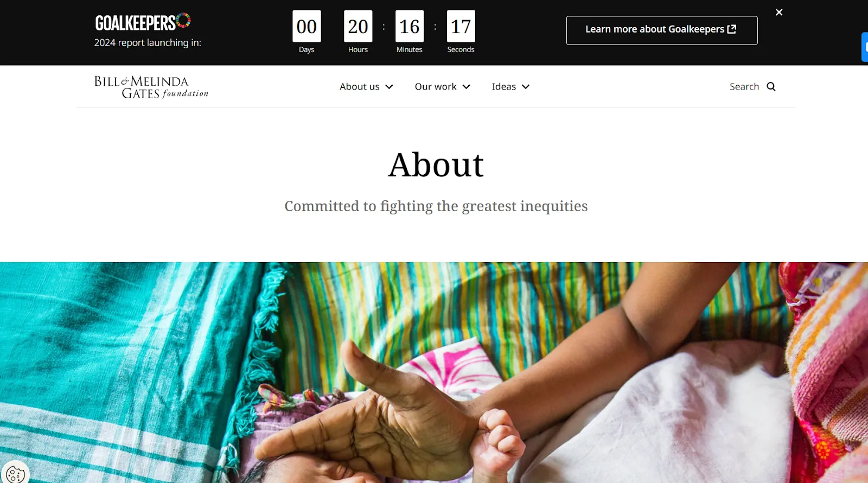868x483 pixels.
Task: Click the Goalkeepers logo in the banner
Action: (x=143, y=22)
